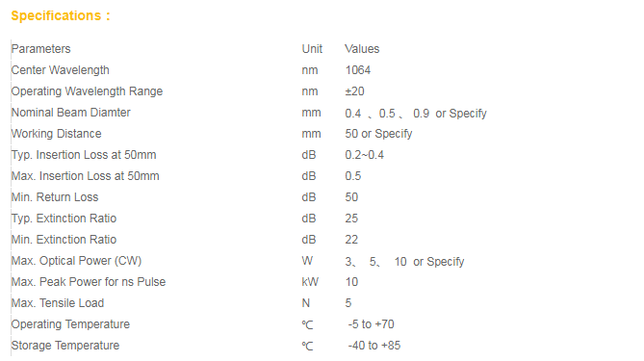Click the Unit column header
644x361 pixels.
tap(312, 49)
